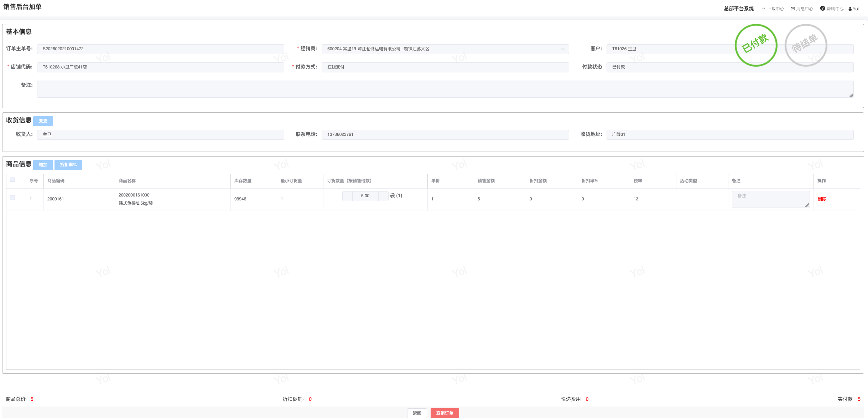Image resolution: width=868 pixels, height=419 pixels.
Task: Increase order quantity with plus button
Action: (x=383, y=196)
